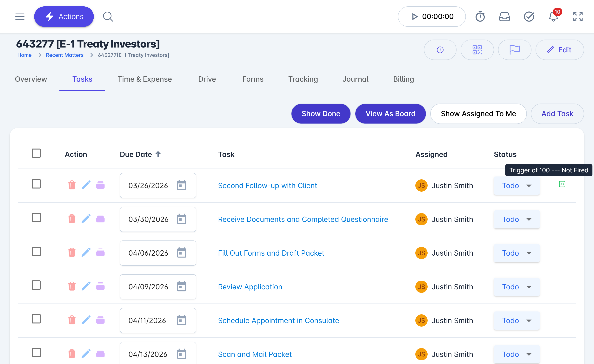Edit the Review Application task with pencil
Viewport: 594px width, 364px height.
(86, 286)
